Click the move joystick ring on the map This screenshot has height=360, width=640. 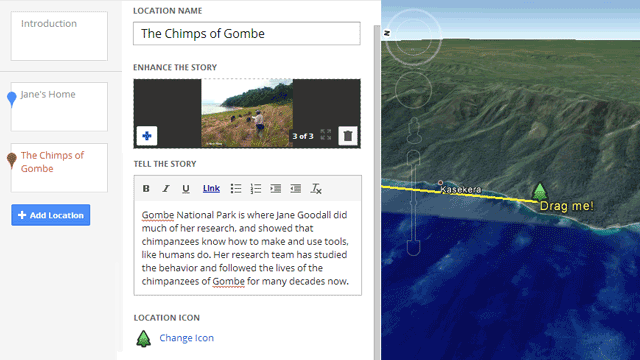click(413, 90)
